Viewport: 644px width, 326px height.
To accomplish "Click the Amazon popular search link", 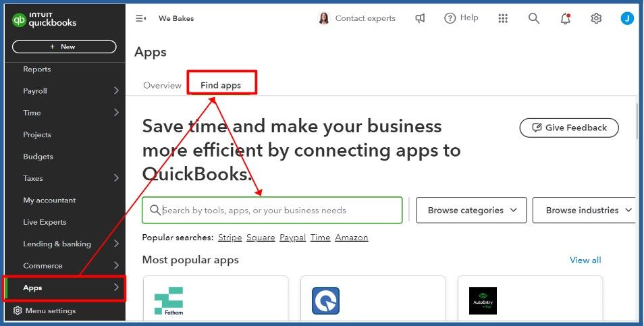I will 352,238.
